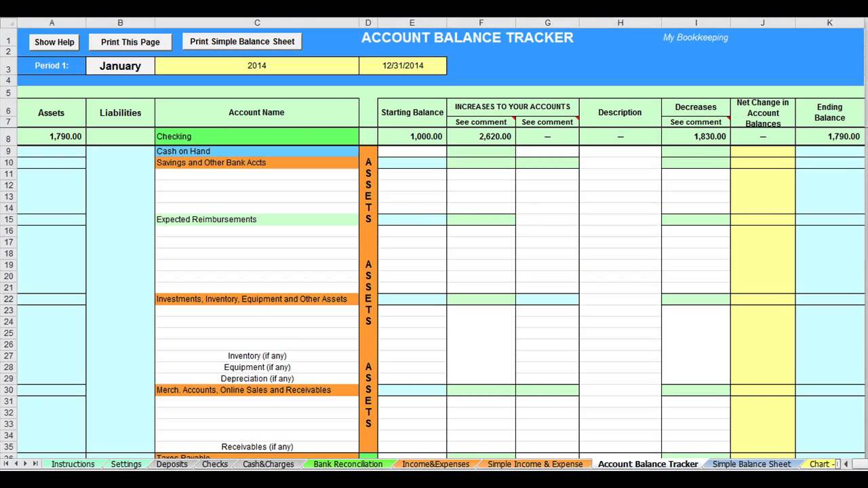The image size is (868, 488).
Task: Click the Decreases header cell
Action: (x=696, y=107)
